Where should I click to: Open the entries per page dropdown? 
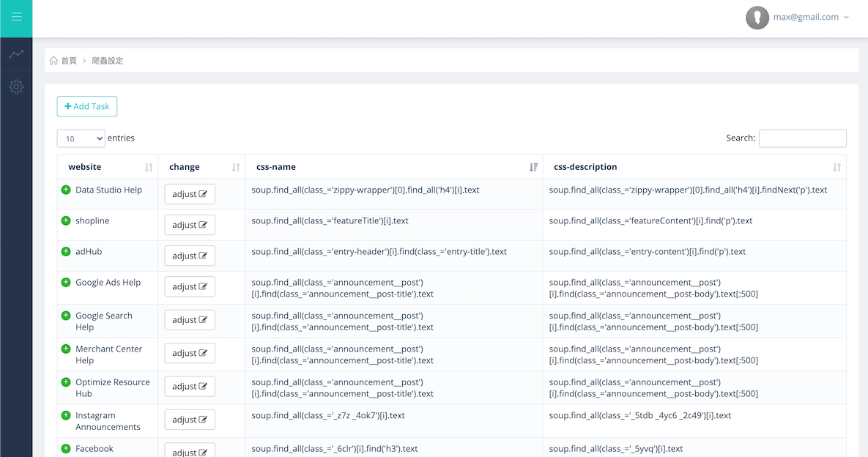81,138
